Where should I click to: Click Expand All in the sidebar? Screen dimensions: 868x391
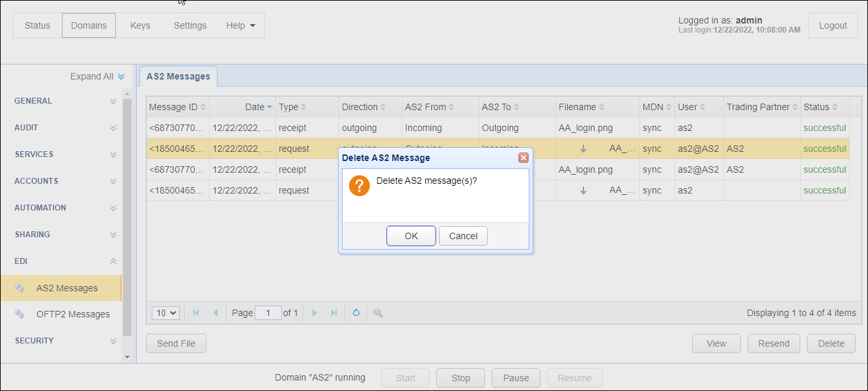[x=97, y=76]
